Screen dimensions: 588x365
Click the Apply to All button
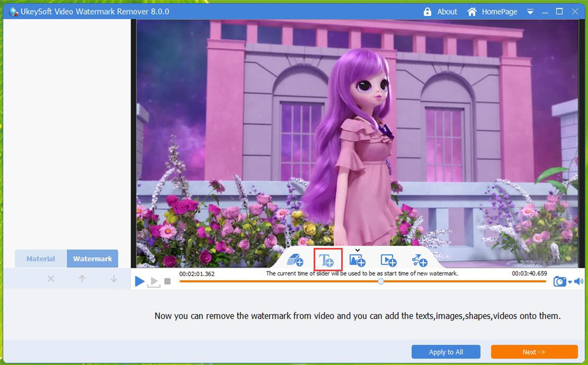click(x=446, y=351)
